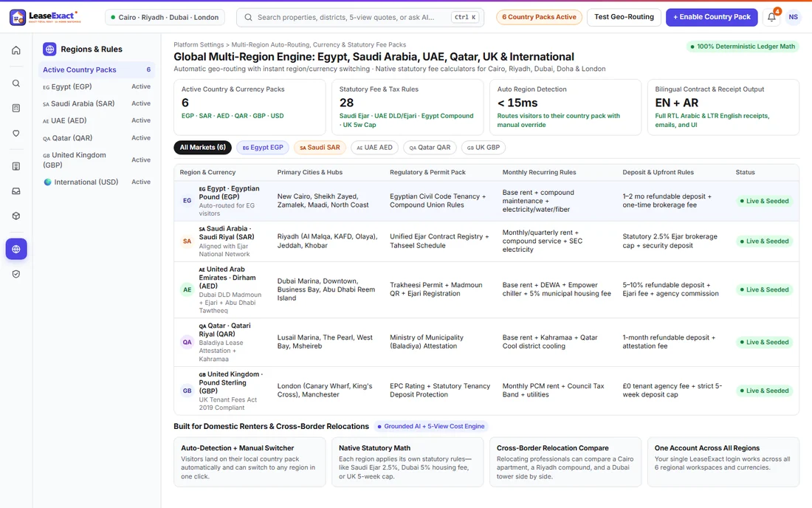Select UAE (AED) in the Regions list
Screen dimensions: 812x508
[97, 120]
